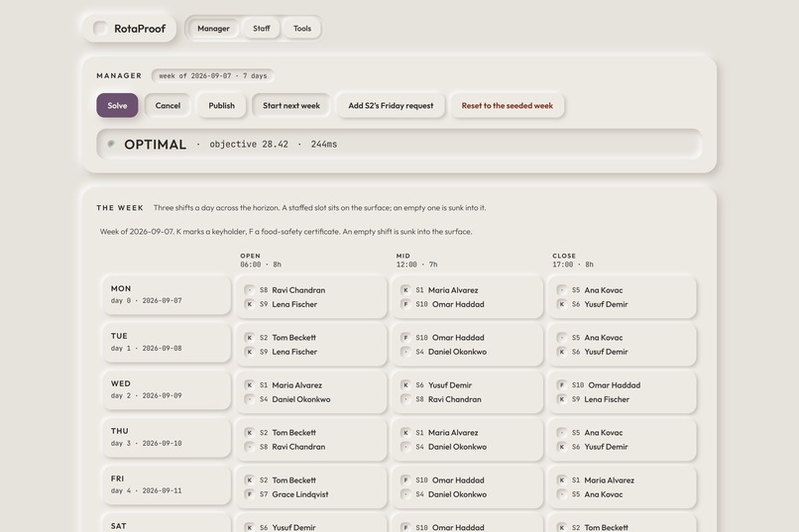The width and height of the screenshot is (799, 532).
Task: Open the Tools tab
Action: pos(302,29)
